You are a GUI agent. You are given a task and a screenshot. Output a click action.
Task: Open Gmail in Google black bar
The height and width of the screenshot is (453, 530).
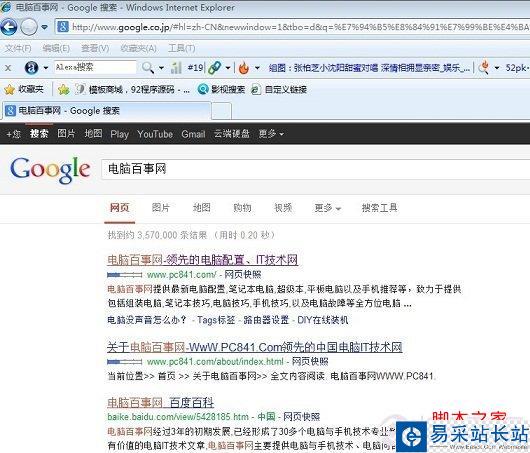tap(193, 134)
